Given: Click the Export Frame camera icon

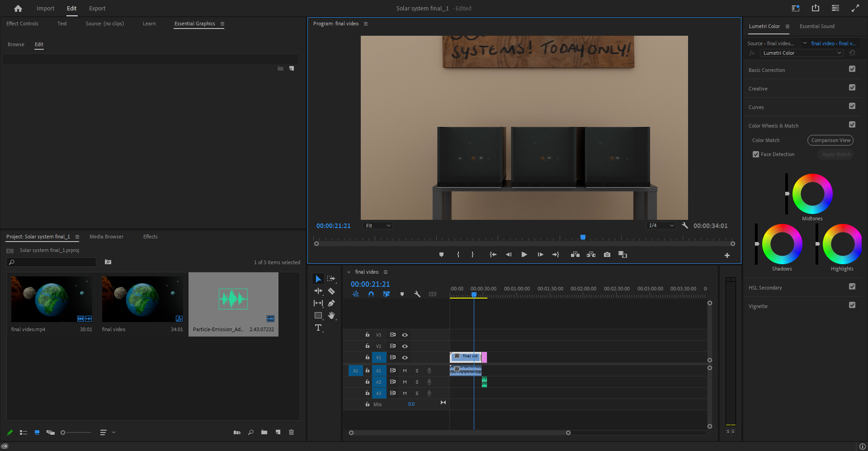Looking at the screenshot, I should 607,255.
